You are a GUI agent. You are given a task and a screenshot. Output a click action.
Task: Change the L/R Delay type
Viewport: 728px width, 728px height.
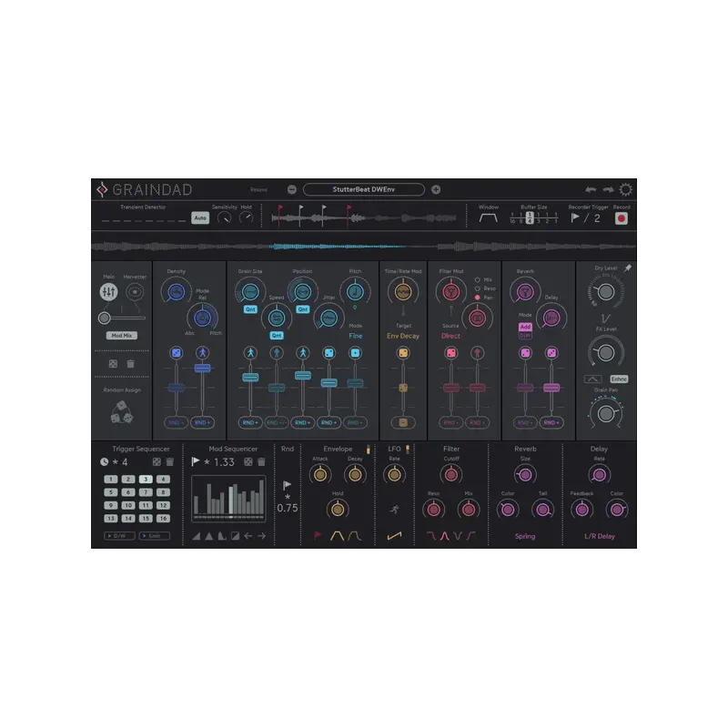(x=600, y=536)
